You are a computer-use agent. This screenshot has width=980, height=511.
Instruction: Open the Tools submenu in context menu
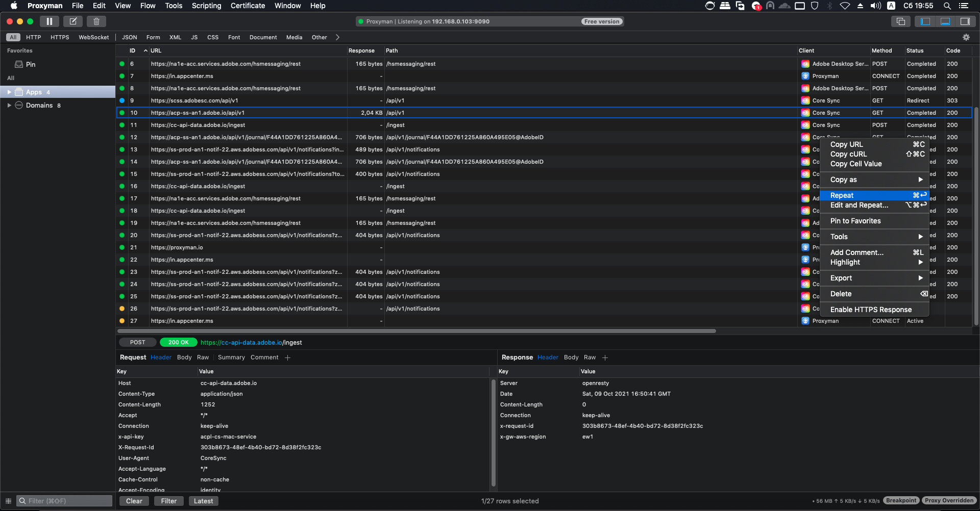point(874,237)
